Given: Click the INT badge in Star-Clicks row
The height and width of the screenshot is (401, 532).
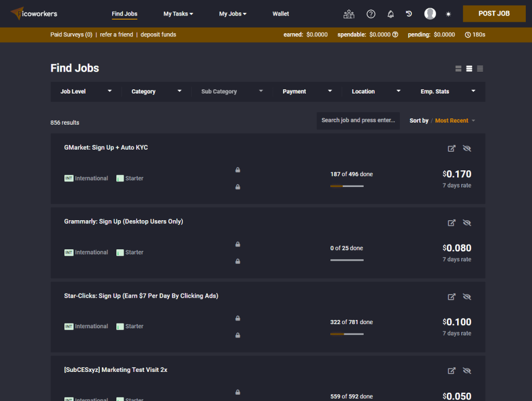Looking at the screenshot, I should [69, 326].
